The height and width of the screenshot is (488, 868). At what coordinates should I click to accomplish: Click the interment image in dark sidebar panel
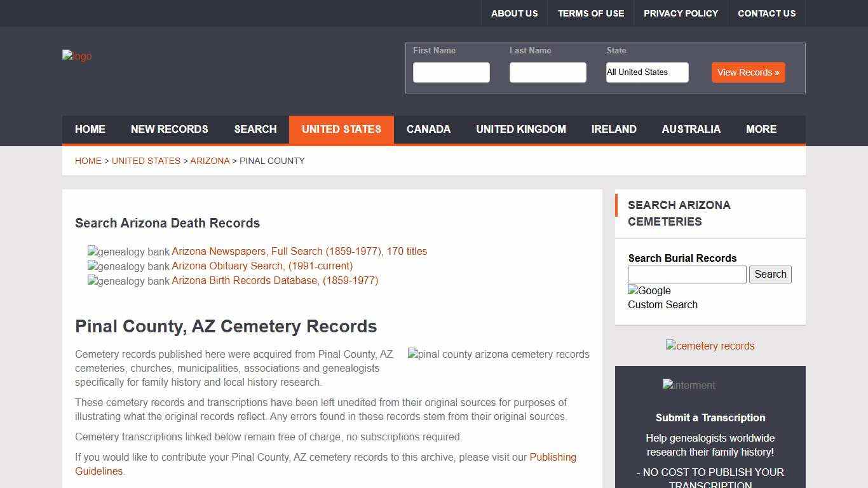688,385
